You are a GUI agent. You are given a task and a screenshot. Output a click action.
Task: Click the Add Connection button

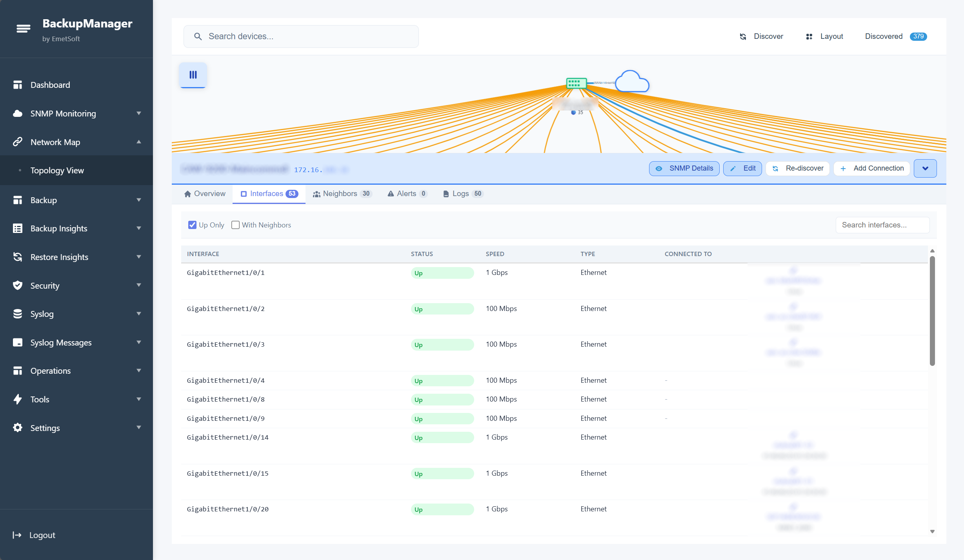point(871,169)
